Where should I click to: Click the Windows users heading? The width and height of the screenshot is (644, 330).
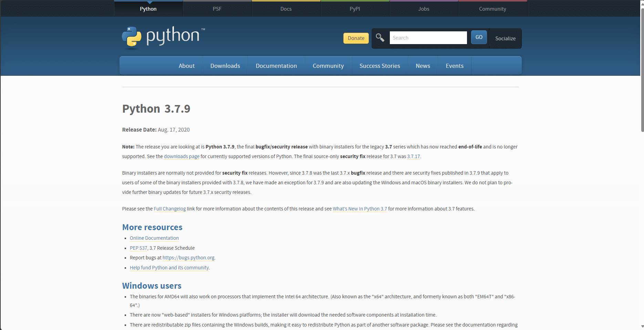[152, 286]
